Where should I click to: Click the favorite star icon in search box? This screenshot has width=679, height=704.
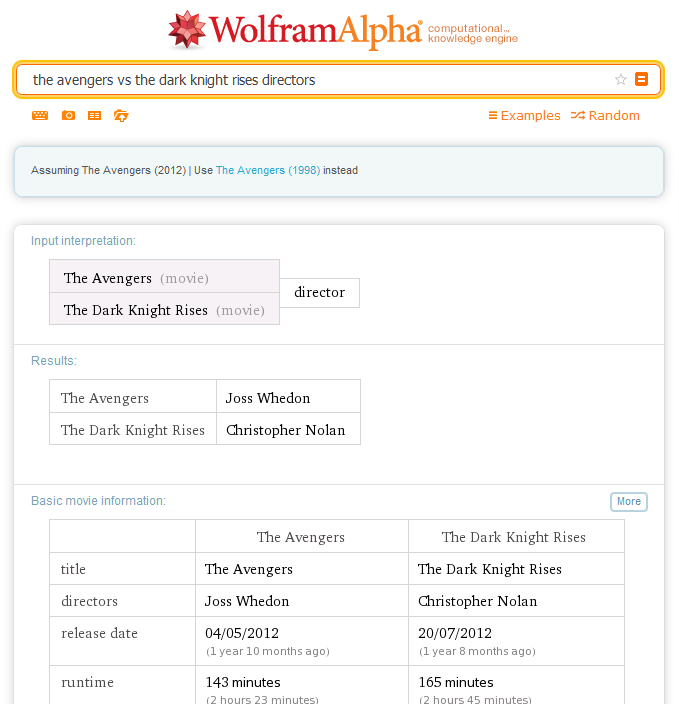pos(621,79)
